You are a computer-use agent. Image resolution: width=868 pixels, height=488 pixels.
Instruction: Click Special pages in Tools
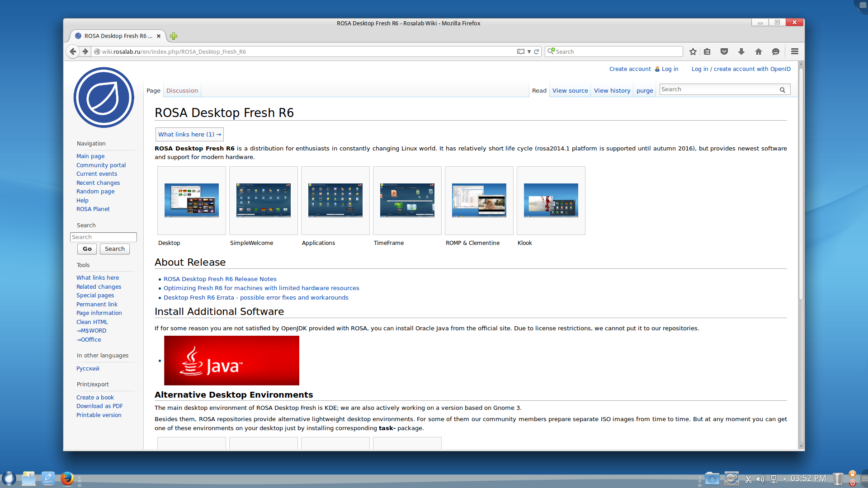pyautogui.click(x=95, y=296)
